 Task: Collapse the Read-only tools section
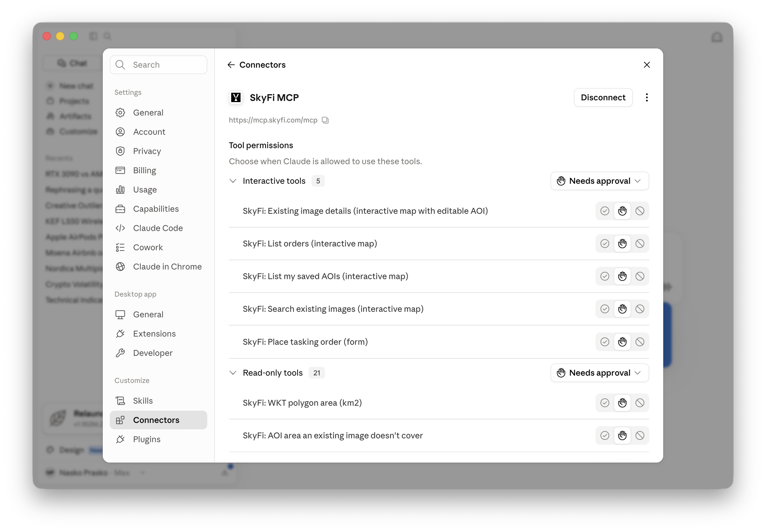point(233,373)
